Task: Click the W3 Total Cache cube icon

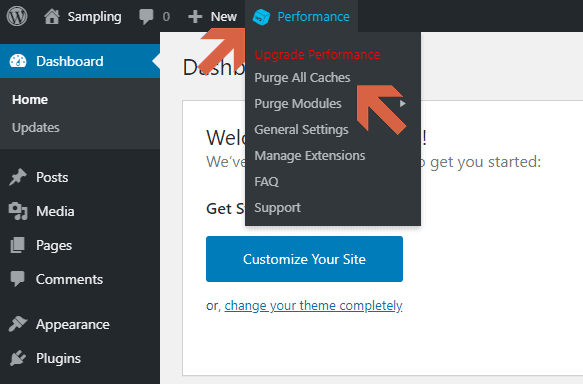Action: (x=261, y=17)
